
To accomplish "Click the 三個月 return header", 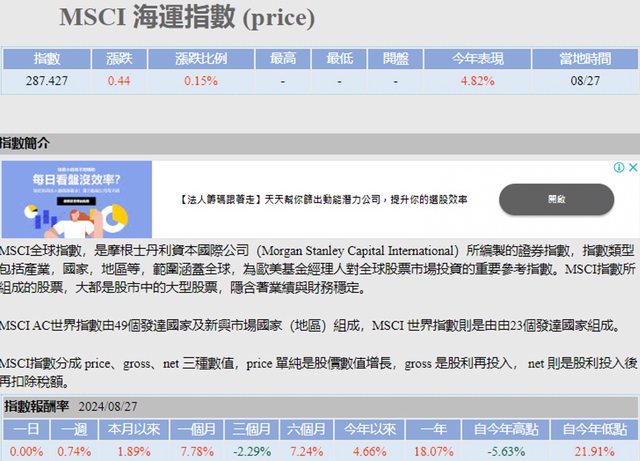I will (x=251, y=429).
